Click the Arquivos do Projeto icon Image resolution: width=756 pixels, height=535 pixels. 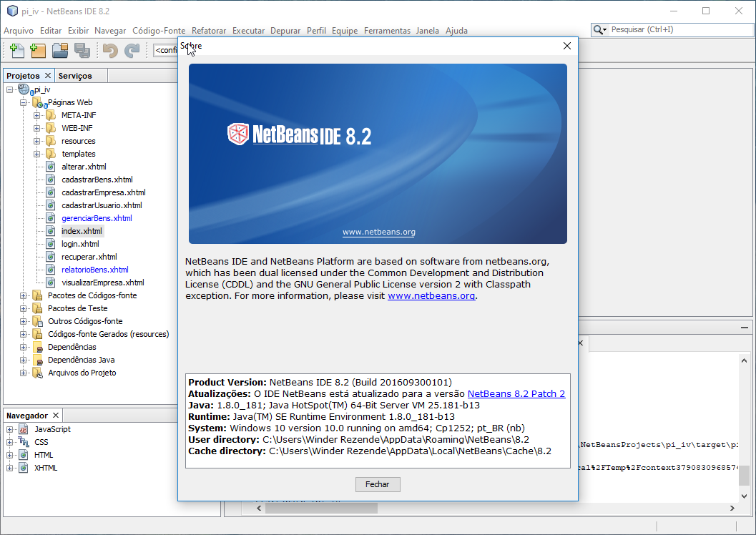[x=37, y=373]
